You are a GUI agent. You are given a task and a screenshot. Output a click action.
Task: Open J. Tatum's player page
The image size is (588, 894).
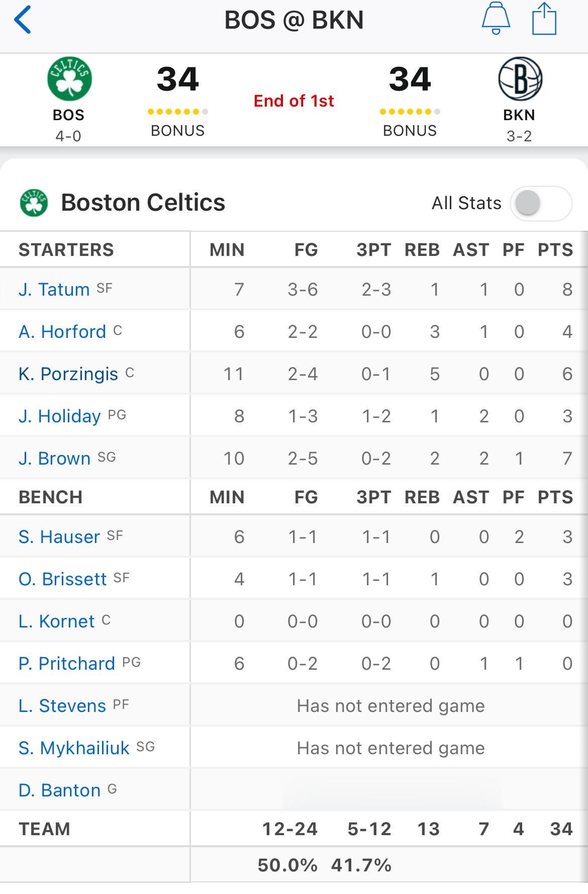(54, 290)
